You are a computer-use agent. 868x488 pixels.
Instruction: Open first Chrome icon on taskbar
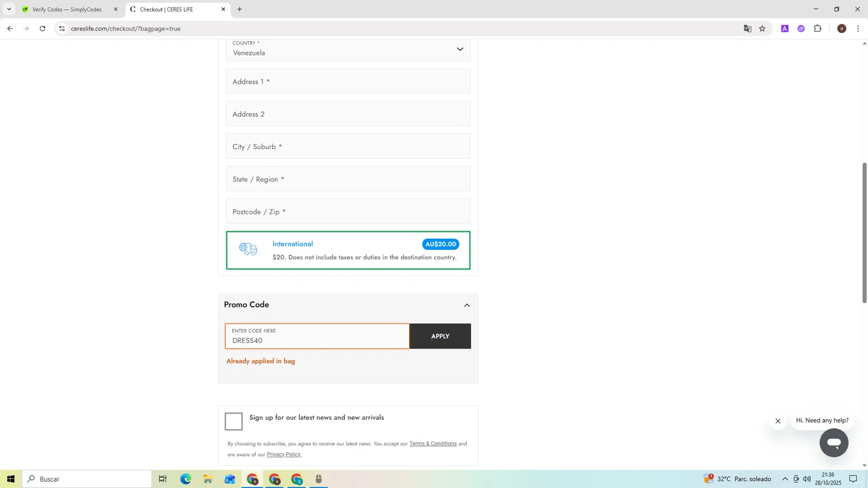(252, 479)
